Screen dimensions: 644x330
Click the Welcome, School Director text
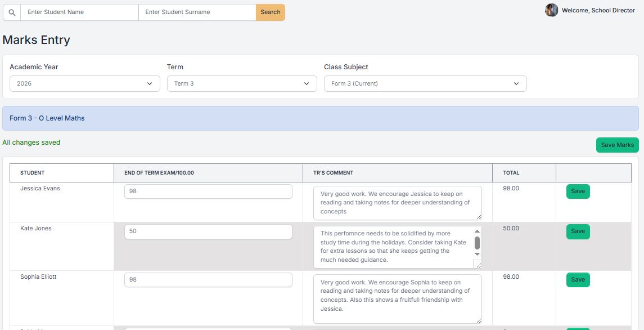pos(598,11)
